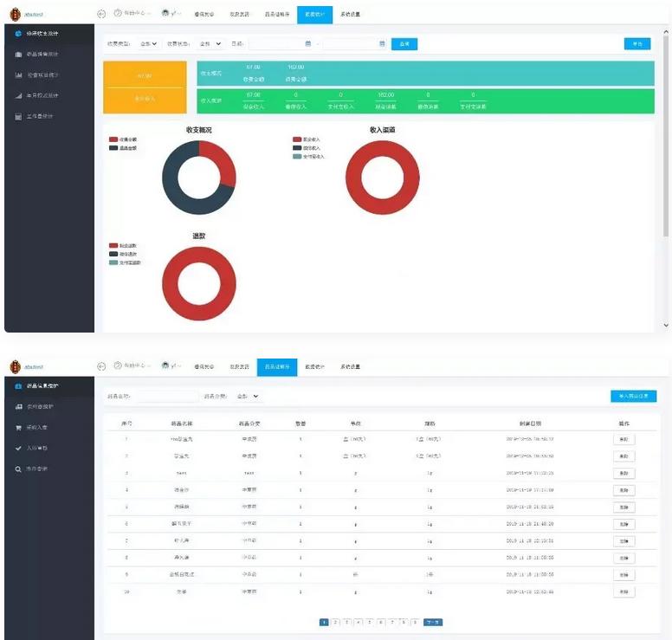Select area-chart icon for 年月收支统计
This screenshot has width=672, height=640.
pyautogui.click(x=18, y=95)
